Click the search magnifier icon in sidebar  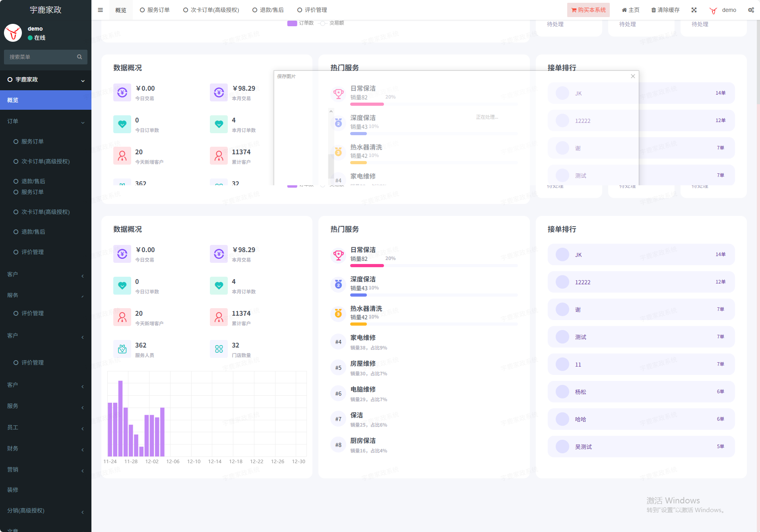coord(79,57)
